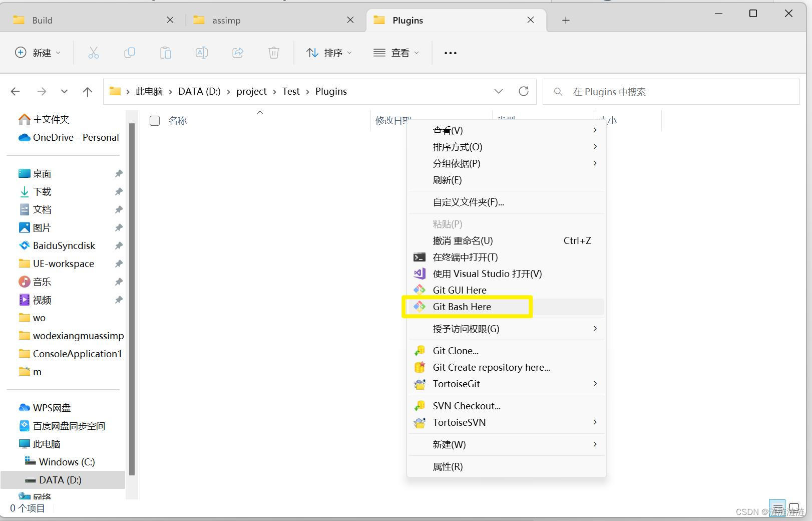The width and height of the screenshot is (812, 521).
Task: Click the search magnifier icon
Action: (x=558, y=92)
